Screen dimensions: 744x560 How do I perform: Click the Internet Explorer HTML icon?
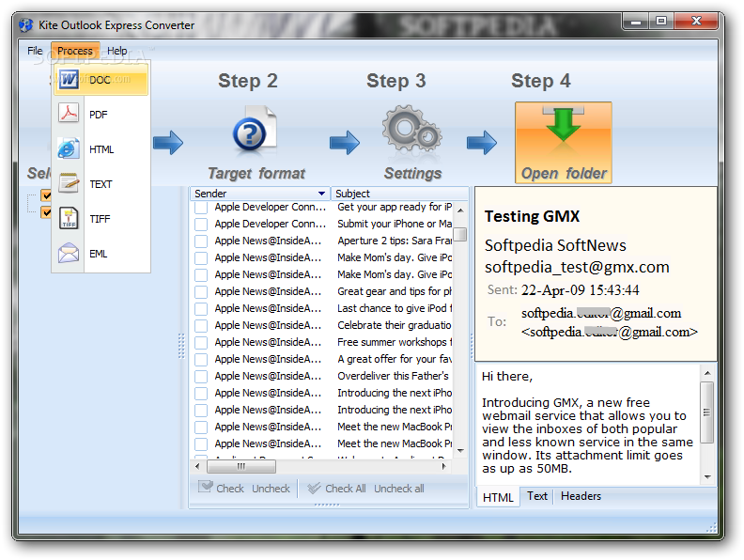tap(69, 148)
